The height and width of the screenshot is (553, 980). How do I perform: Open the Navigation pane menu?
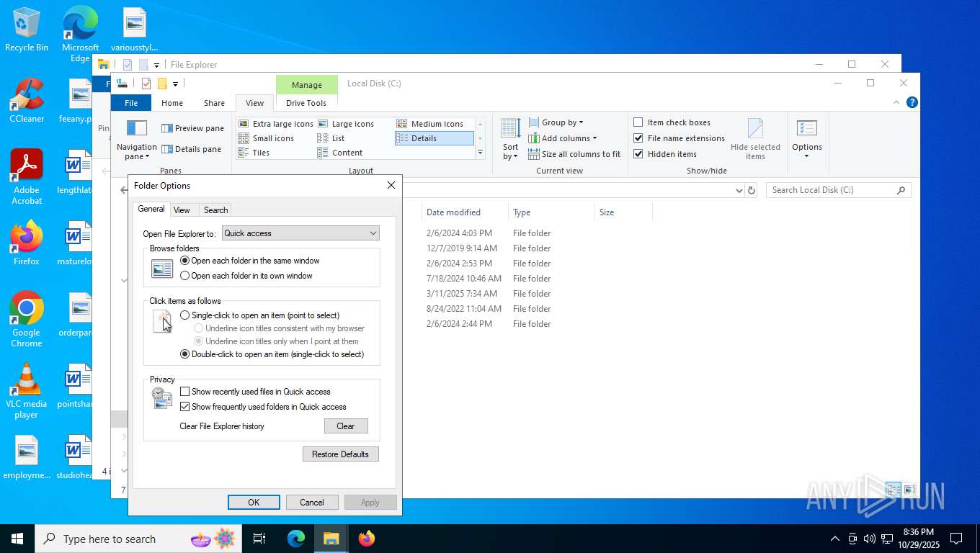point(136,140)
